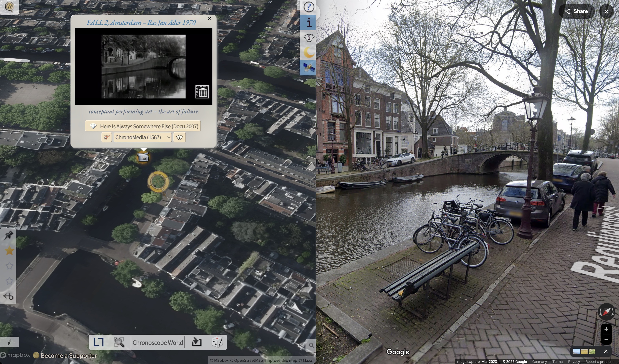Open the mapbox logo link
619x364 pixels.
pos(15,355)
